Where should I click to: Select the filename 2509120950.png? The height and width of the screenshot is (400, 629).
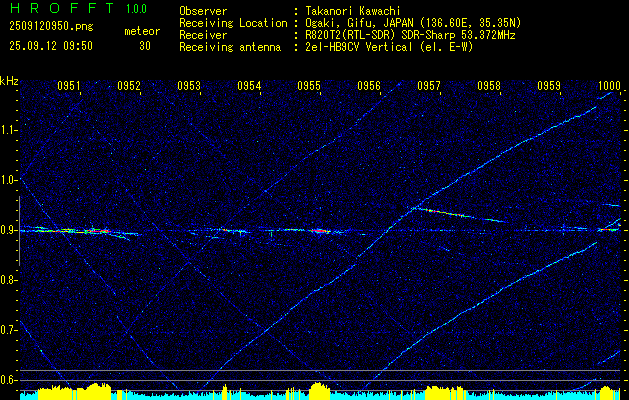(x=51, y=26)
